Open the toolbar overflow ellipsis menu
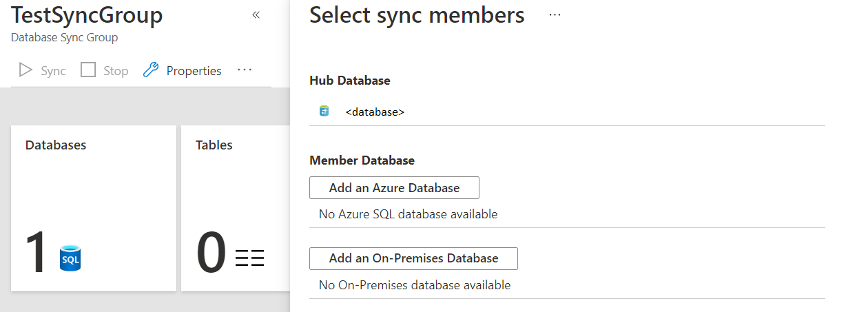Viewport: 868px width, 312px height. 245,70
